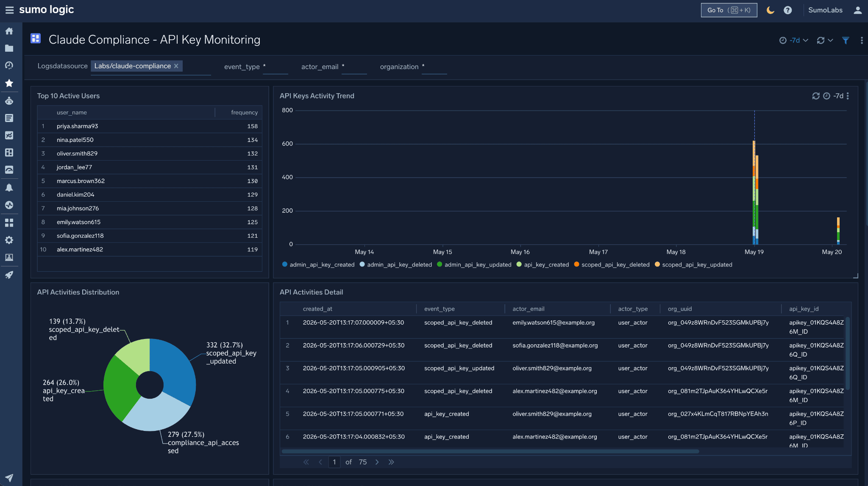Screen dimensions: 868x486
Task: Go to next page of API Activities
Action: tap(377, 462)
